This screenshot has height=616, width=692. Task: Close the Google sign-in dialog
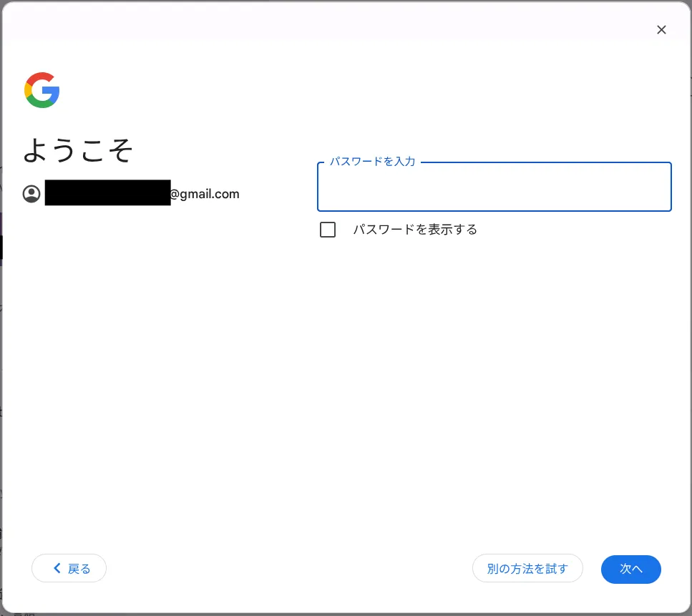coord(661,29)
